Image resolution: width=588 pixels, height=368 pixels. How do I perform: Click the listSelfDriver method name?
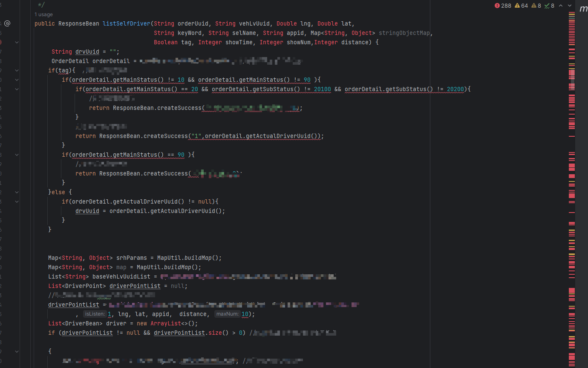[127, 23]
